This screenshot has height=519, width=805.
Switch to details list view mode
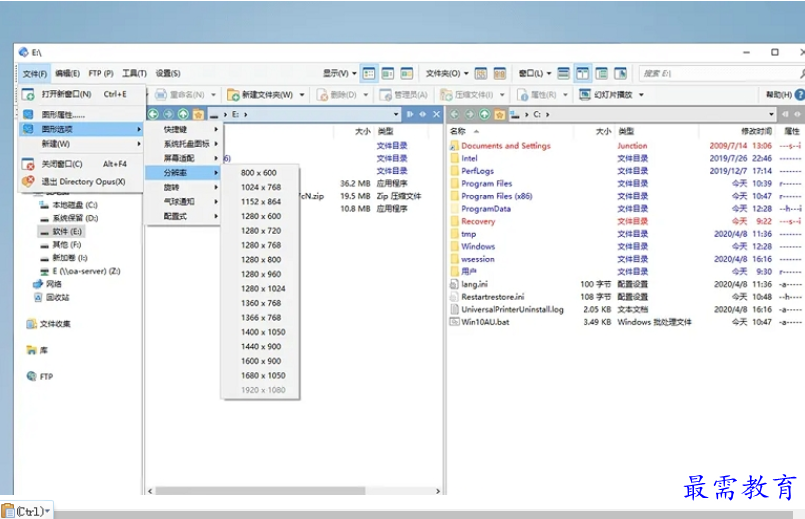[369, 73]
